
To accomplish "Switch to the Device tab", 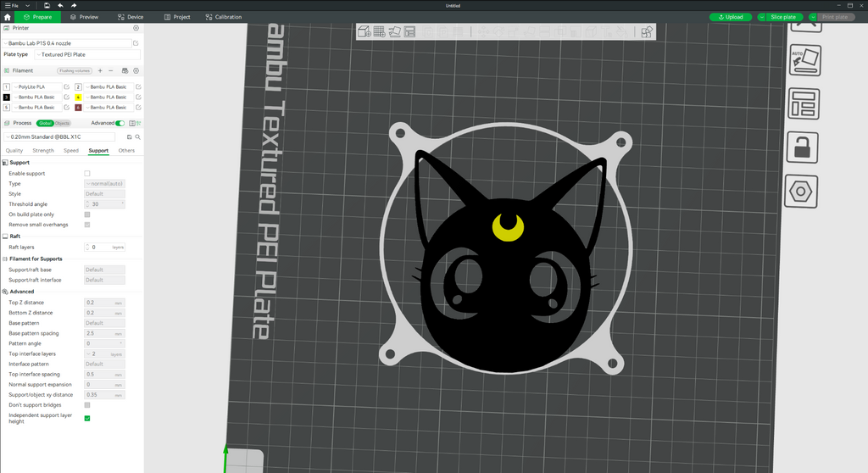I will pos(131,17).
